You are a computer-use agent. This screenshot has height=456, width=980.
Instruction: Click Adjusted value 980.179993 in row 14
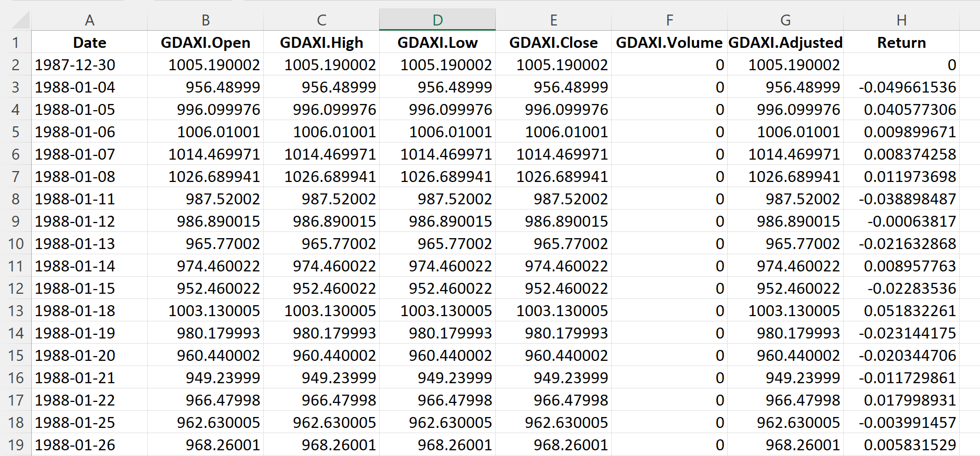tap(785, 333)
